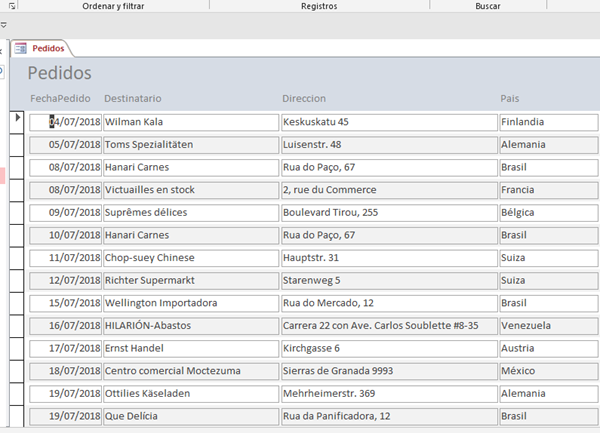The height and width of the screenshot is (433, 600).
Task: Click the 2, rue du Commerce field
Action: [389, 190]
